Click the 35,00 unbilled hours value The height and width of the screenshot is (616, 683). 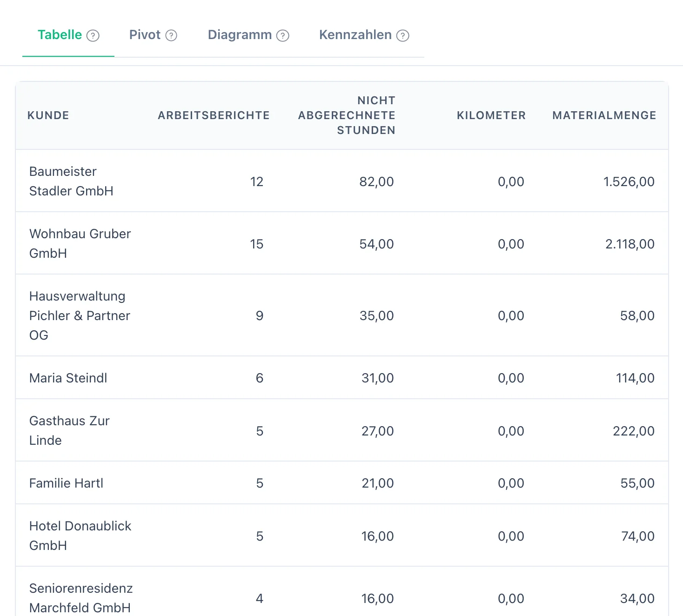[x=376, y=315]
